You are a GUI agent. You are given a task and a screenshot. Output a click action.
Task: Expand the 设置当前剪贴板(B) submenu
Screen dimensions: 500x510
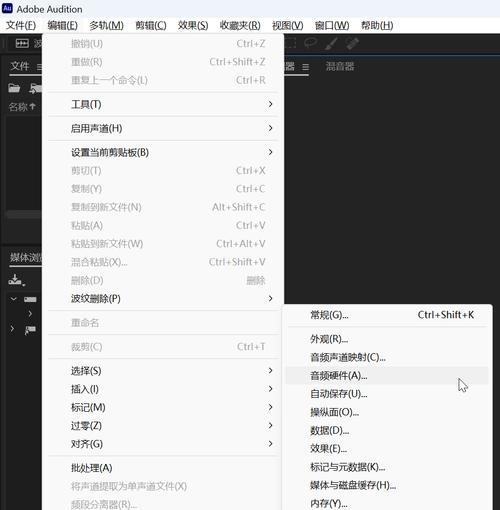163,152
